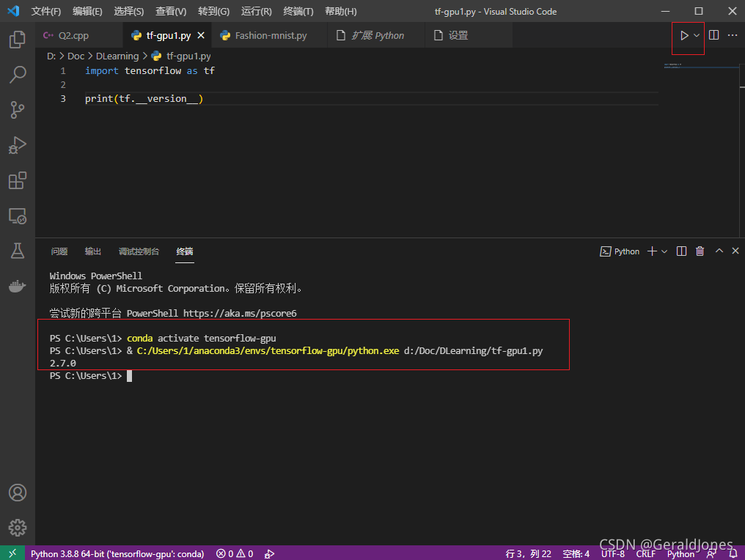Change file encoding UTF-8

tap(613, 554)
